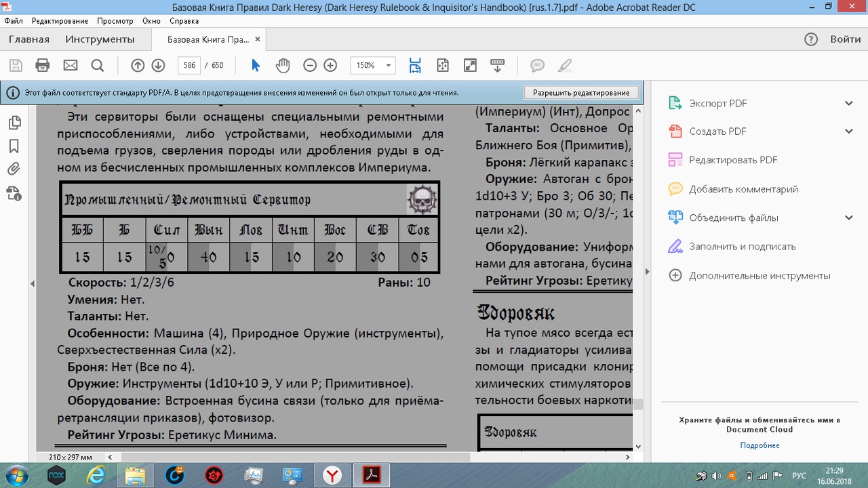
Task: Activate the hand pan tool
Action: [283, 65]
